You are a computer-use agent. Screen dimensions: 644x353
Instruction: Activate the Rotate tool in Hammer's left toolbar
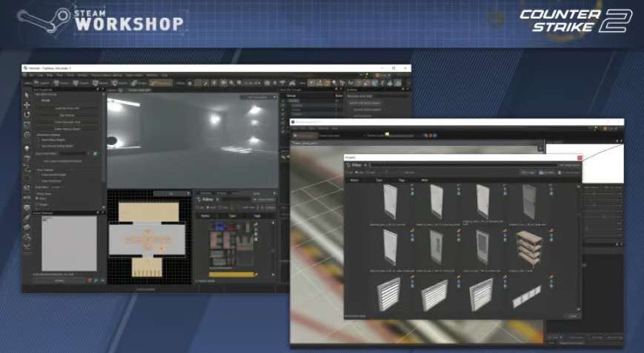27,115
